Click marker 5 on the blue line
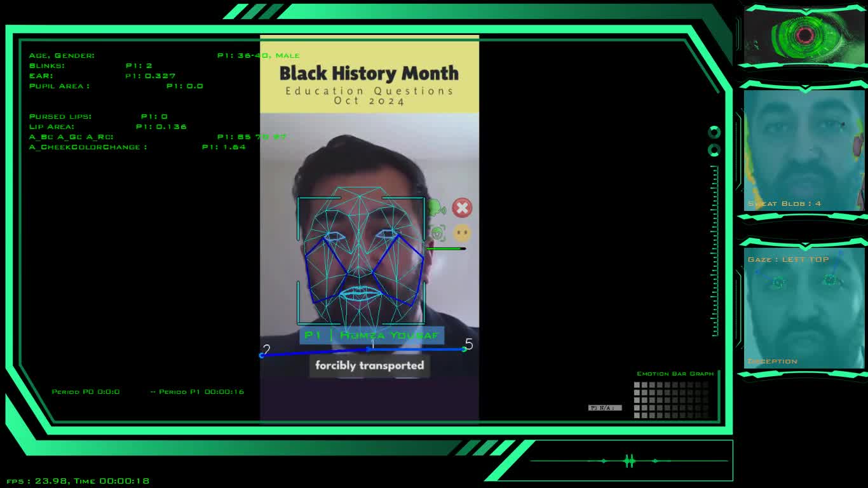Screen dimensions: 868x488 coord(465,349)
